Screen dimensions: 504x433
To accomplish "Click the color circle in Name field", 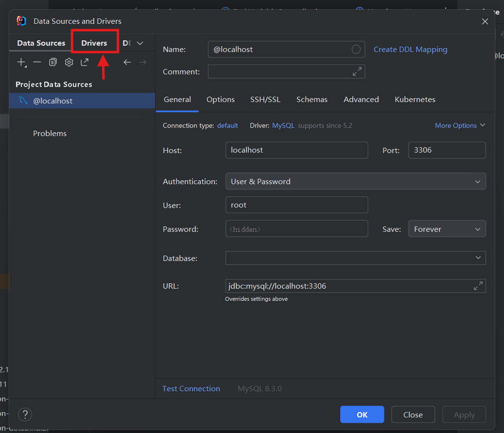I will (356, 49).
